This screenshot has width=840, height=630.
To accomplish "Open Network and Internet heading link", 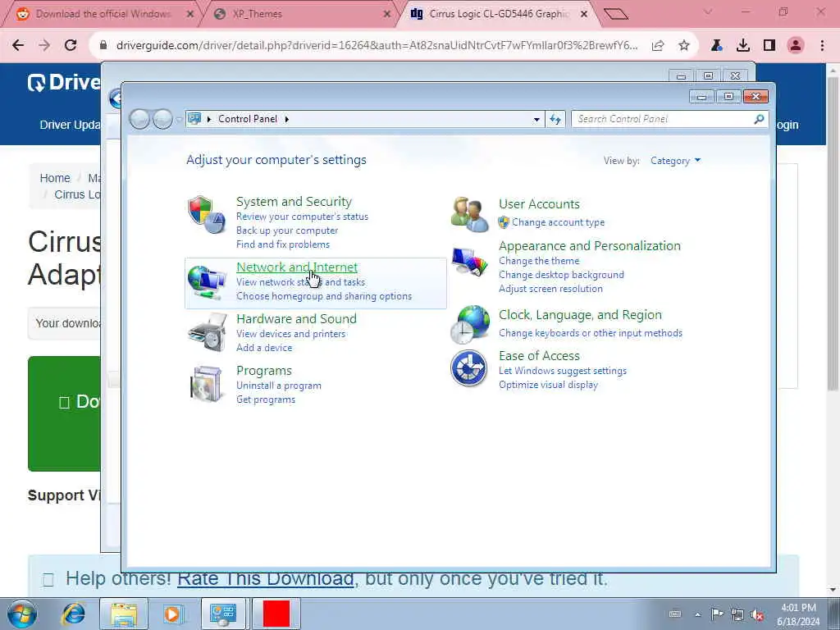I will [297, 267].
